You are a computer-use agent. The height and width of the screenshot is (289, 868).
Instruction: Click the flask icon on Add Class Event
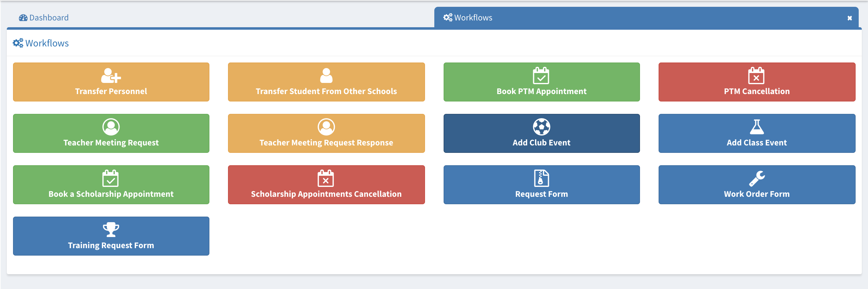pyautogui.click(x=756, y=127)
